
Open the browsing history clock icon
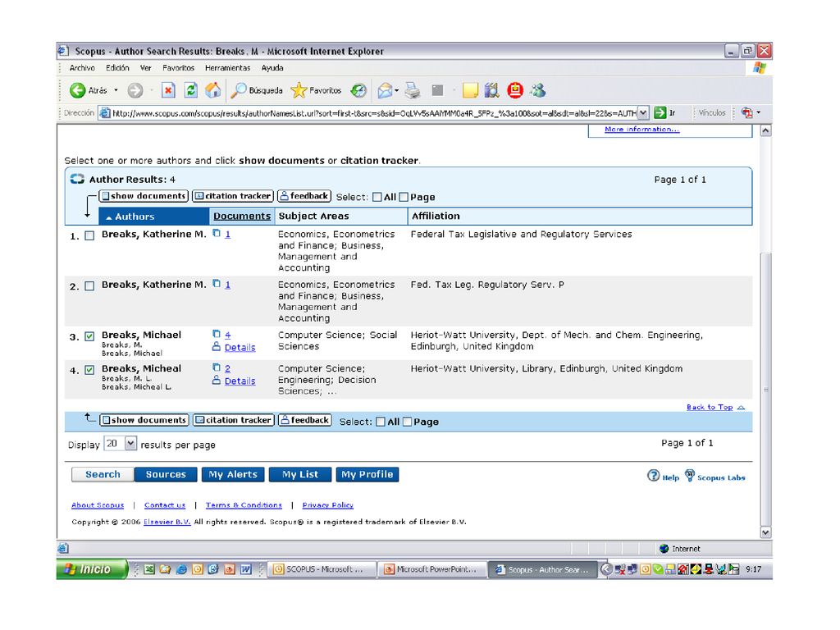(x=358, y=90)
